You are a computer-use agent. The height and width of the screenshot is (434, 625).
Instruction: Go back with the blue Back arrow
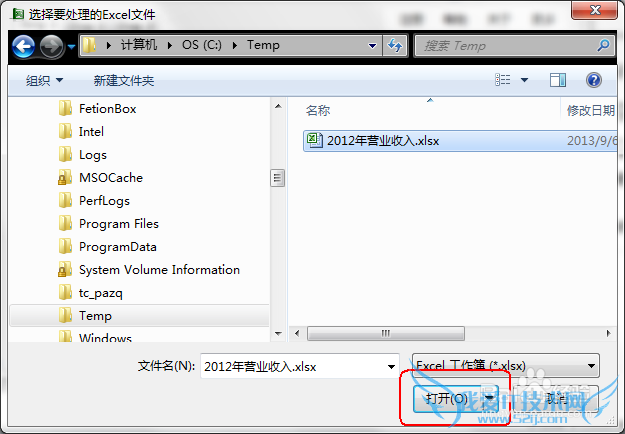[x=24, y=46]
